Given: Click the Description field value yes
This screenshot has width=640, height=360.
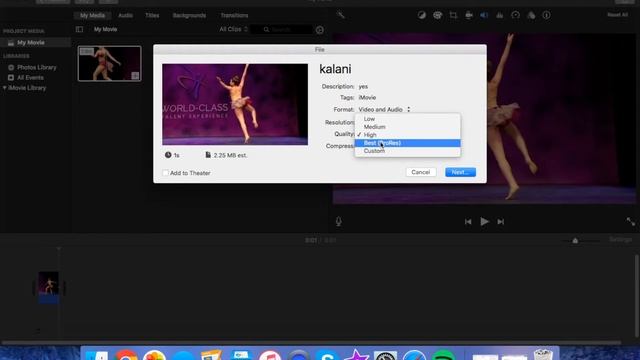Looking at the screenshot, I should tap(363, 87).
